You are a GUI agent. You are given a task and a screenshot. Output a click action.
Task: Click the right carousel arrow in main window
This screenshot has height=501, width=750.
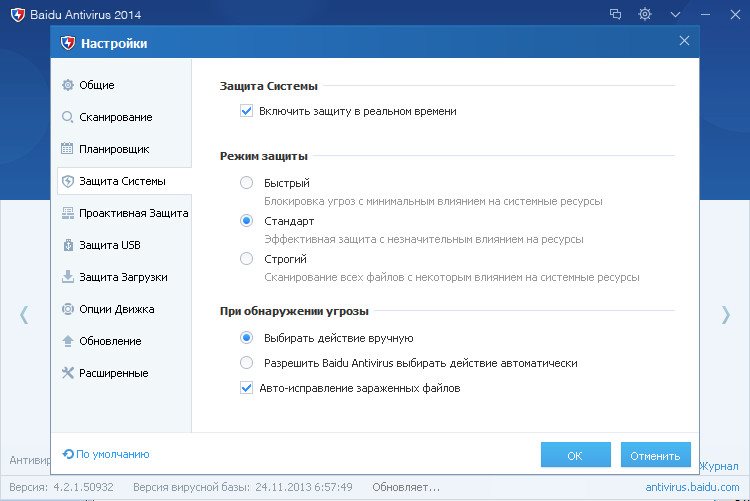pyautogui.click(x=726, y=314)
